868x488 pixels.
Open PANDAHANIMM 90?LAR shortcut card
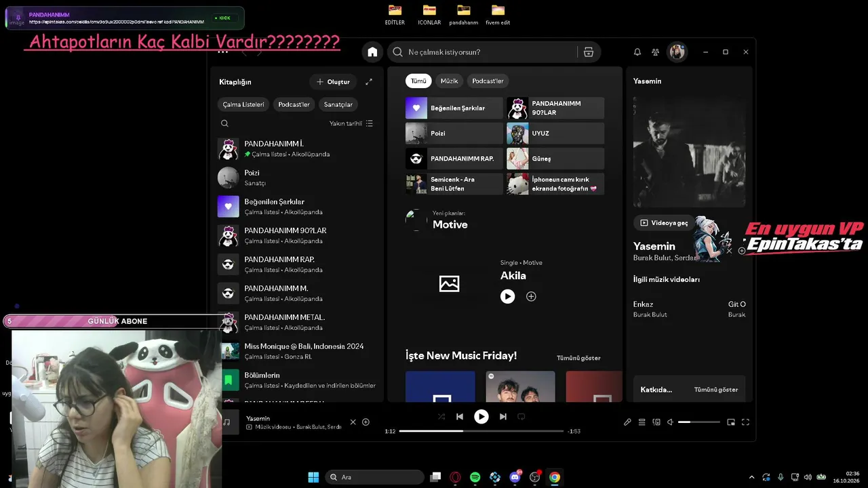pyautogui.click(x=555, y=108)
